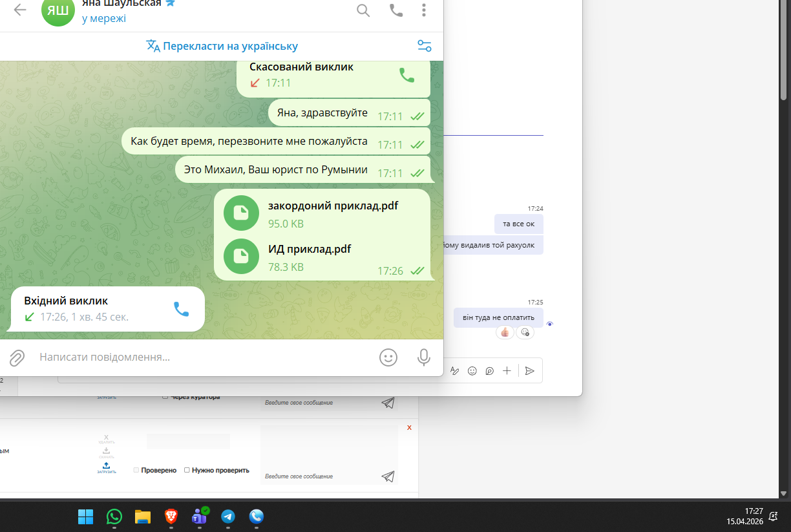The height and width of the screenshot is (532, 791).
Task: Click the attach paperclip icon
Action: [x=17, y=357]
